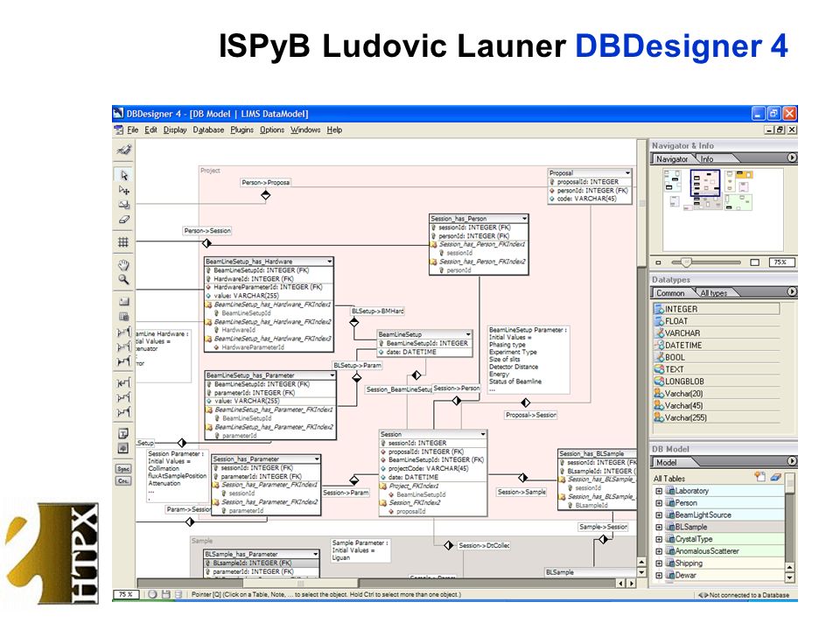Open the Plugins menu

241,129
